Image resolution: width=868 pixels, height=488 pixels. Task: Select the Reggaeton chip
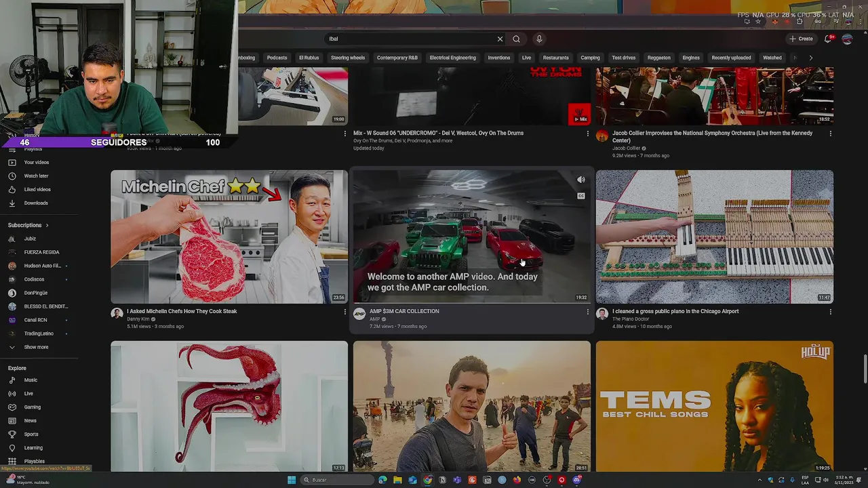[x=659, y=58]
